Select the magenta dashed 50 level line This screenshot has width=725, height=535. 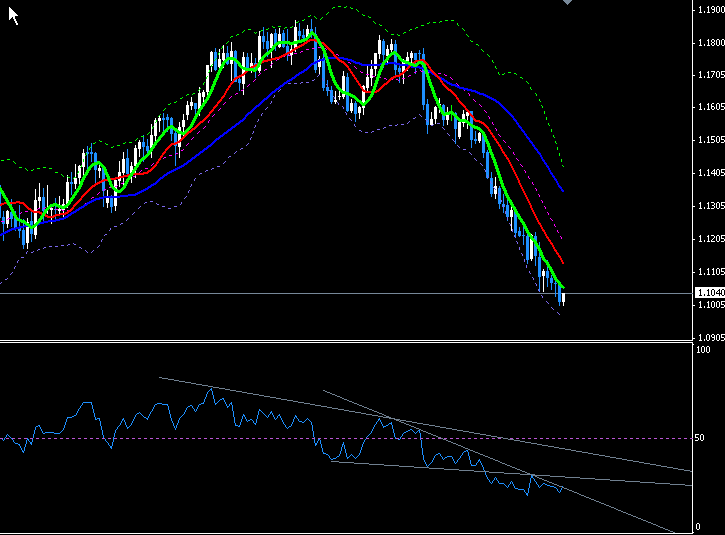[x=250, y=438]
